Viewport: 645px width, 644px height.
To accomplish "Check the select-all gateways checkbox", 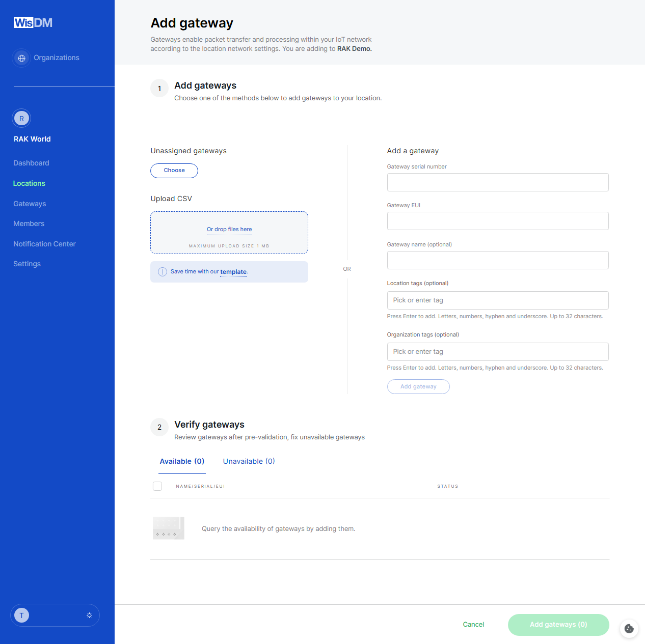I will point(157,486).
